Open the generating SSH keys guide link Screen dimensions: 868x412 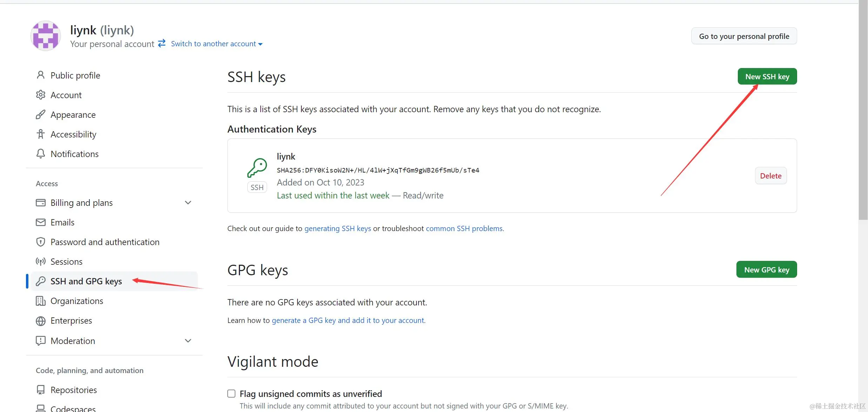338,229
